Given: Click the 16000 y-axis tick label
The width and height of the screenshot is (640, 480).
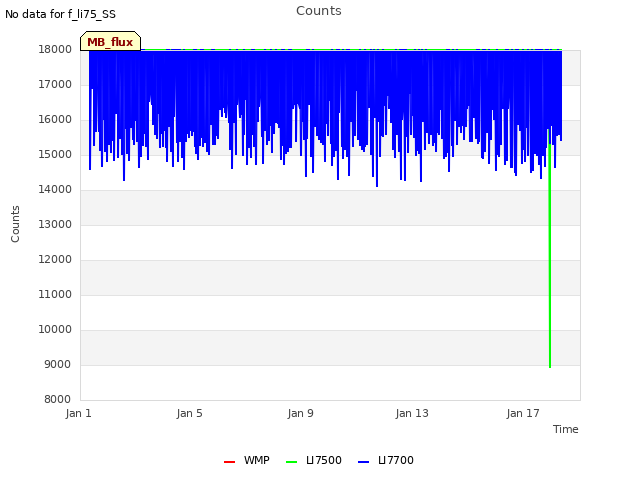Looking at the screenshot, I should [55, 120].
